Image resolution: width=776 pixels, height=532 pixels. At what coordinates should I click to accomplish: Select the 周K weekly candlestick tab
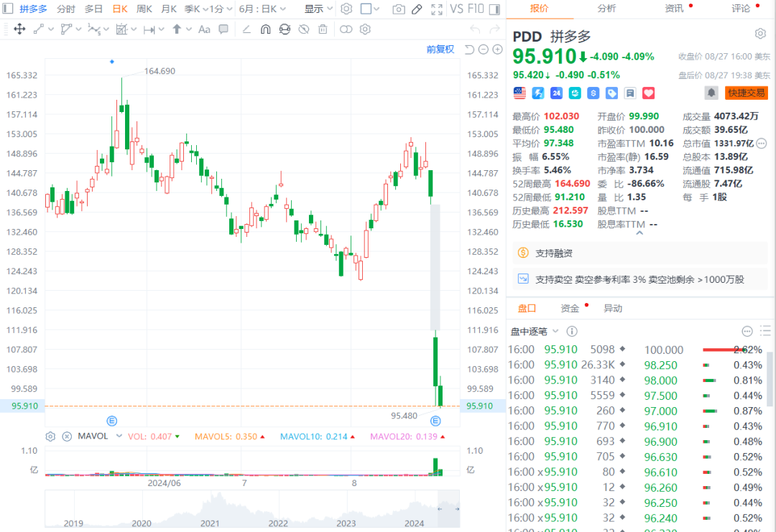[x=144, y=9]
